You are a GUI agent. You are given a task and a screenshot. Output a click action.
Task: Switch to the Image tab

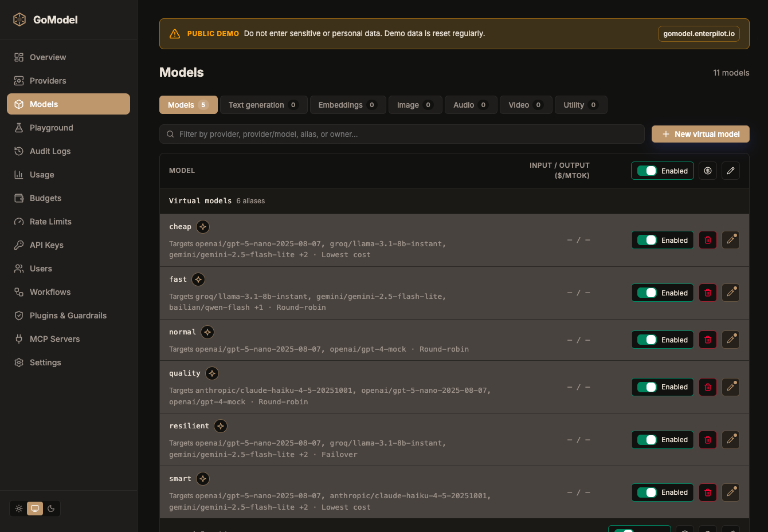(x=416, y=105)
